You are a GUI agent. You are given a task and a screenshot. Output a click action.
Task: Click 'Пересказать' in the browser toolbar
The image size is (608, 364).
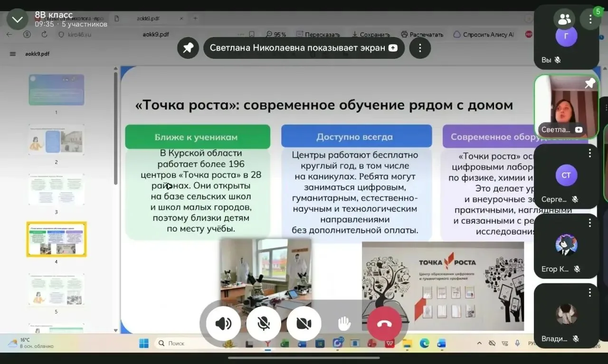[x=318, y=35]
